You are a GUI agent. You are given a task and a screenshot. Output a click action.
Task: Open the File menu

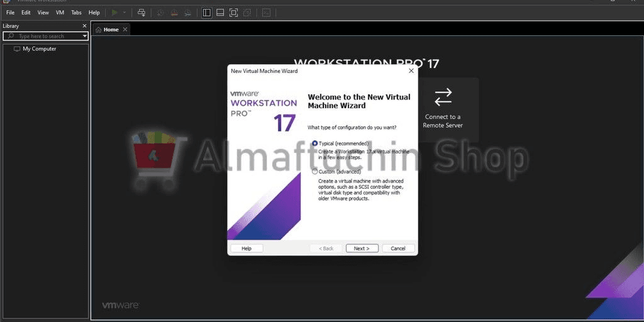10,13
